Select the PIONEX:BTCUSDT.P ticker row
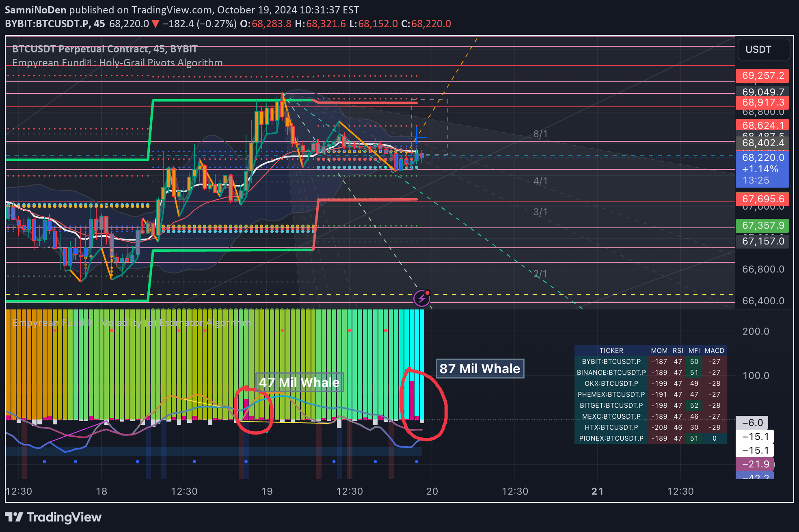799x532 pixels. click(611, 438)
